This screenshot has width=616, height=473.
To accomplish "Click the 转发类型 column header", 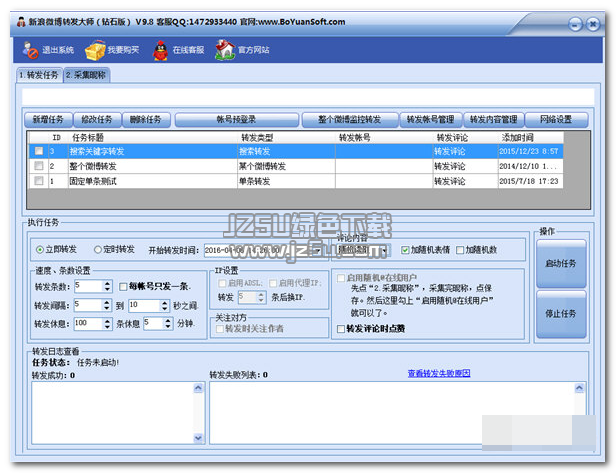I will (286, 138).
